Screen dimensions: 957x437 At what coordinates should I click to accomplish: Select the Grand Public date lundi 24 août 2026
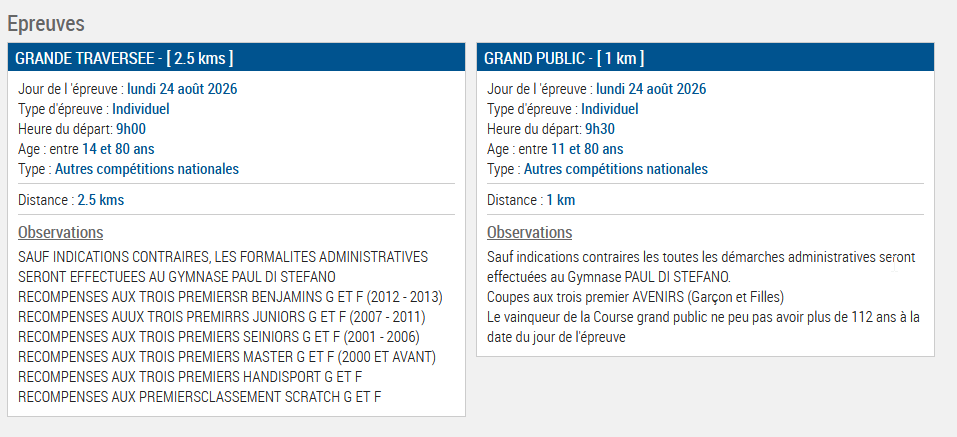point(651,89)
